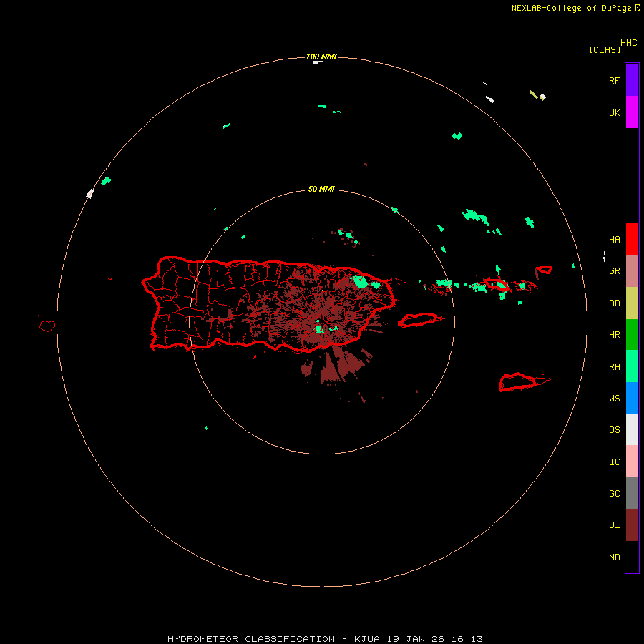Screen dimensions: 644x644
Task: Click the RF purple legend swatch
Action: pyautogui.click(x=632, y=80)
